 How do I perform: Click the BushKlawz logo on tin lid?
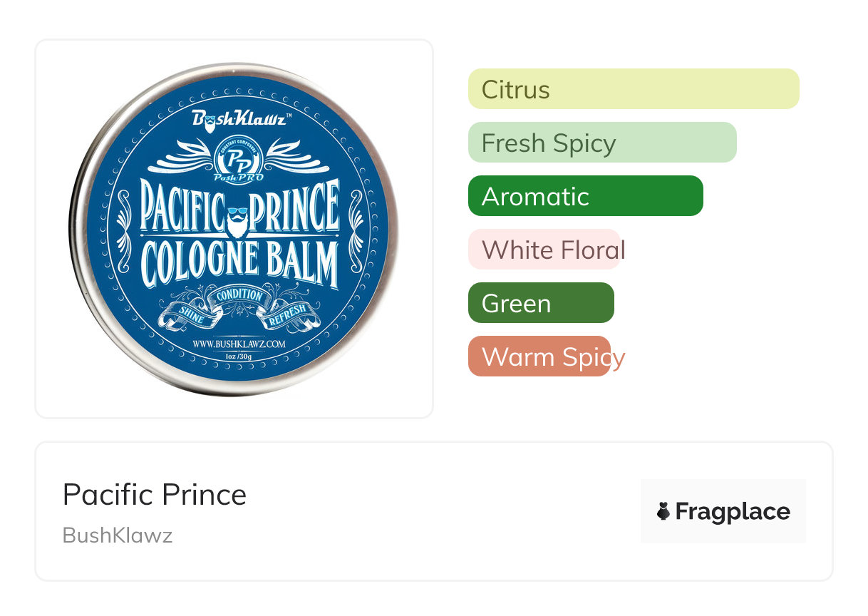pyautogui.click(x=239, y=119)
